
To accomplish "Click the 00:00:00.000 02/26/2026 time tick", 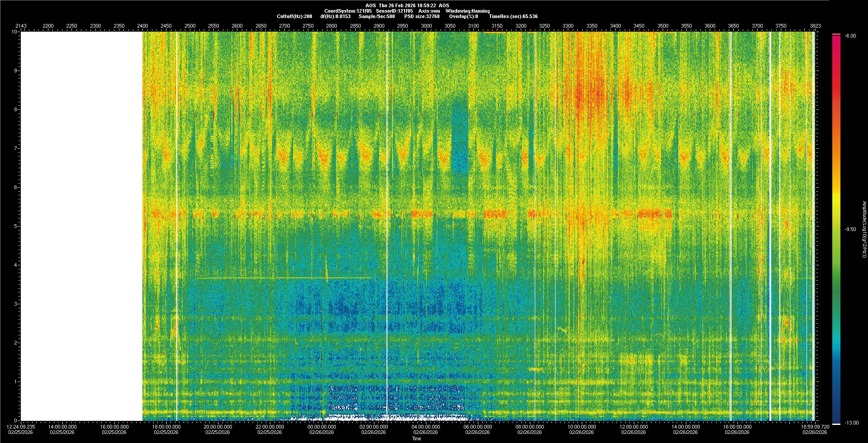I will click(322, 429).
